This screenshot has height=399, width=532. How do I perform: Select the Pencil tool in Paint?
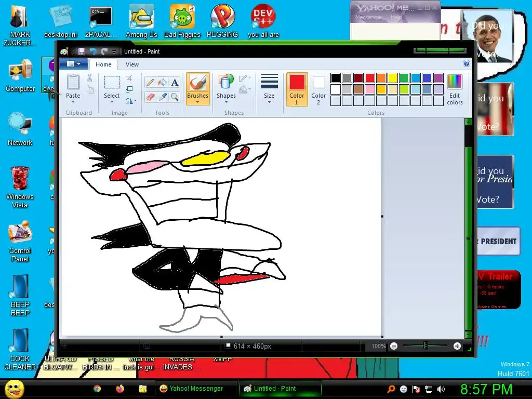150,83
